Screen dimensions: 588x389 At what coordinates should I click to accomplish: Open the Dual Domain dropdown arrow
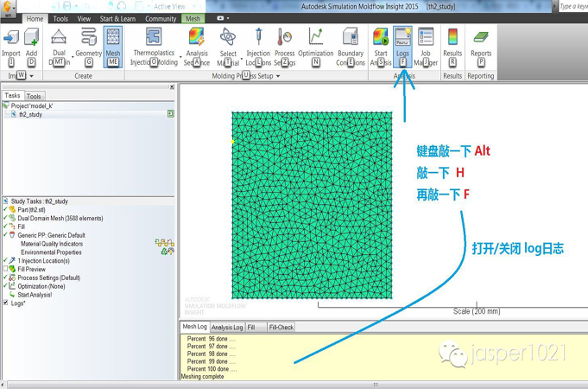click(73, 57)
